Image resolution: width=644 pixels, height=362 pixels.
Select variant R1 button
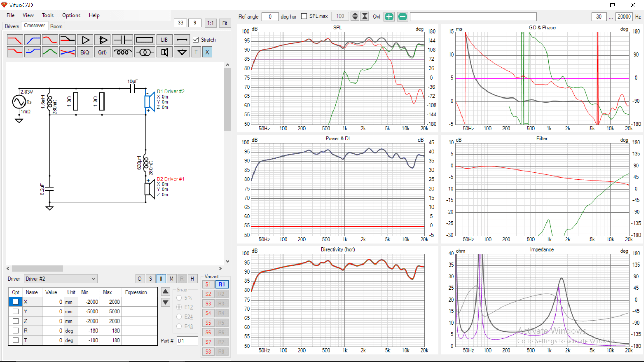pos(222,284)
